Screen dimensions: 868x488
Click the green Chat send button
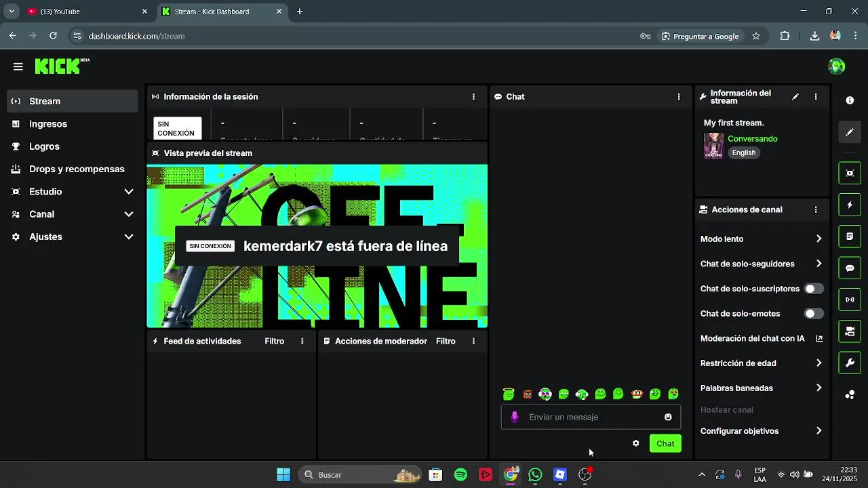click(665, 444)
